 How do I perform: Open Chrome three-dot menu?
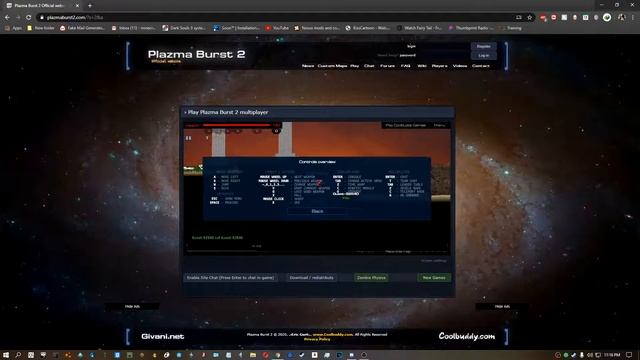[x=633, y=18]
